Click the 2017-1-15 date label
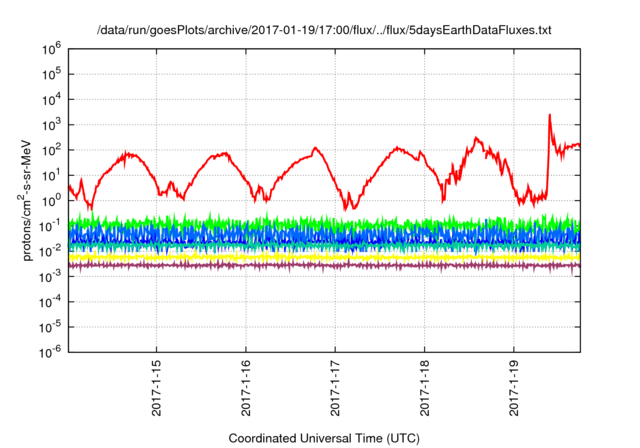The height and width of the screenshot is (448, 640). 156,388
